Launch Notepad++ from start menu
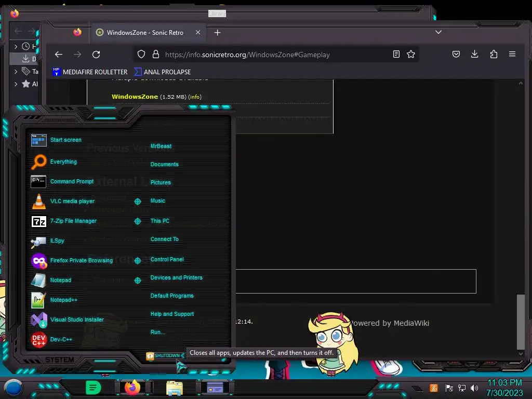 point(64,300)
